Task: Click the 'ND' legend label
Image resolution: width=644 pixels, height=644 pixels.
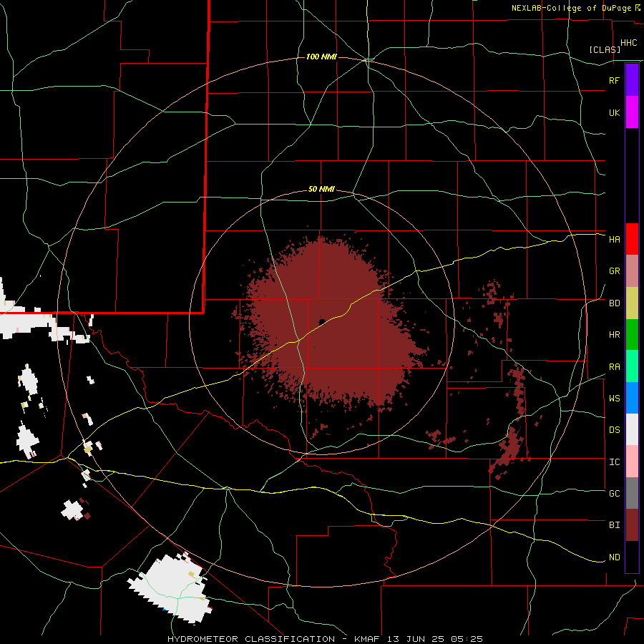Action: click(614, 557)
